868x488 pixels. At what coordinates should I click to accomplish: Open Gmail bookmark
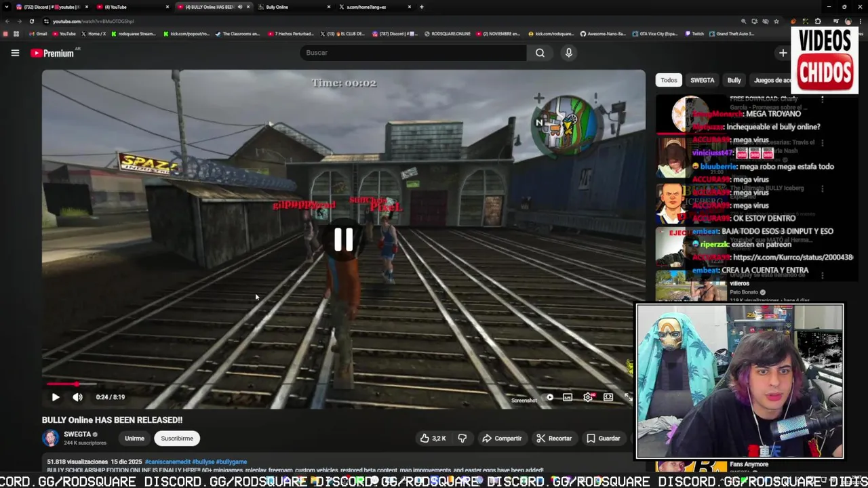pyautogui.click(x=38, y=34)
